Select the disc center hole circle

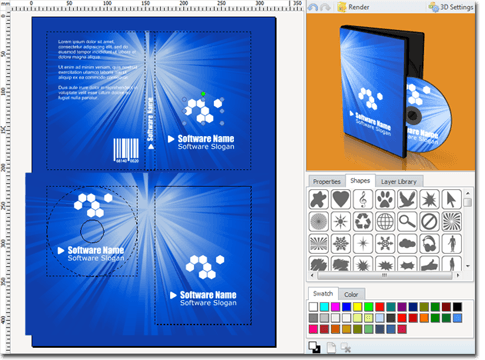[92, 231]
